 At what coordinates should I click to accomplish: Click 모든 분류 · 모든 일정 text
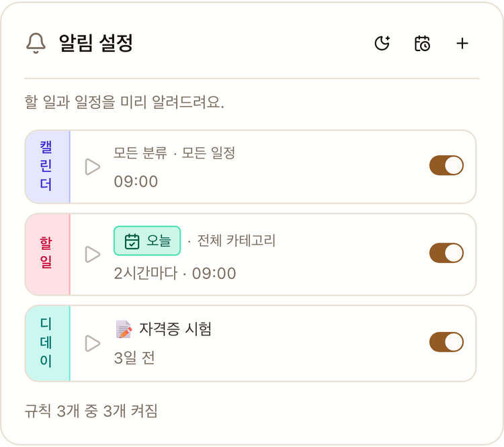pos(175,153)
